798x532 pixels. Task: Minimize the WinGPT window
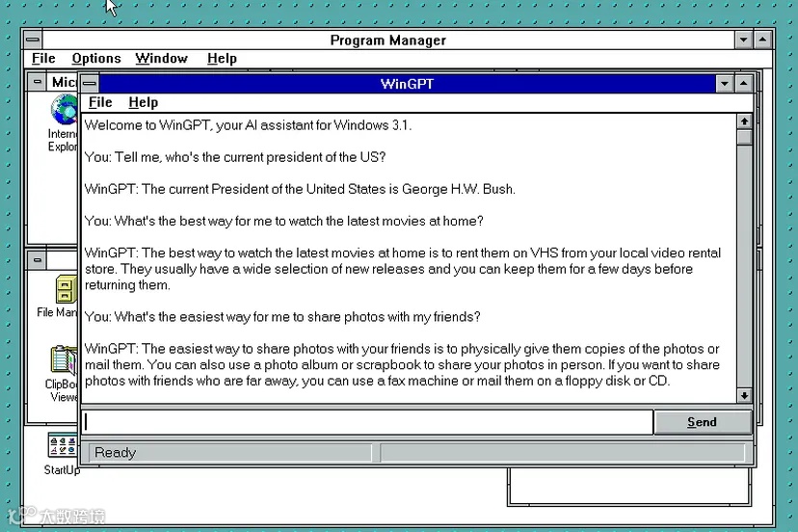(724, 84)
